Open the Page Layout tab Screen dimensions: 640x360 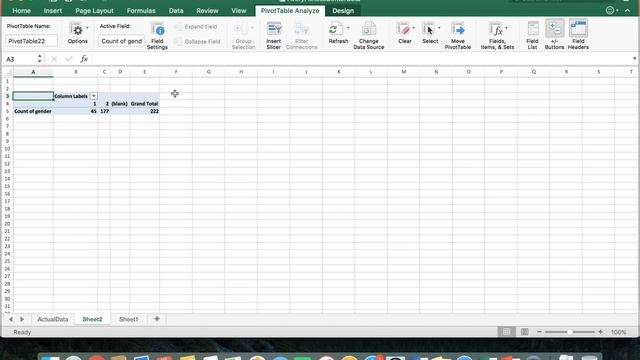tap(94, 11)
